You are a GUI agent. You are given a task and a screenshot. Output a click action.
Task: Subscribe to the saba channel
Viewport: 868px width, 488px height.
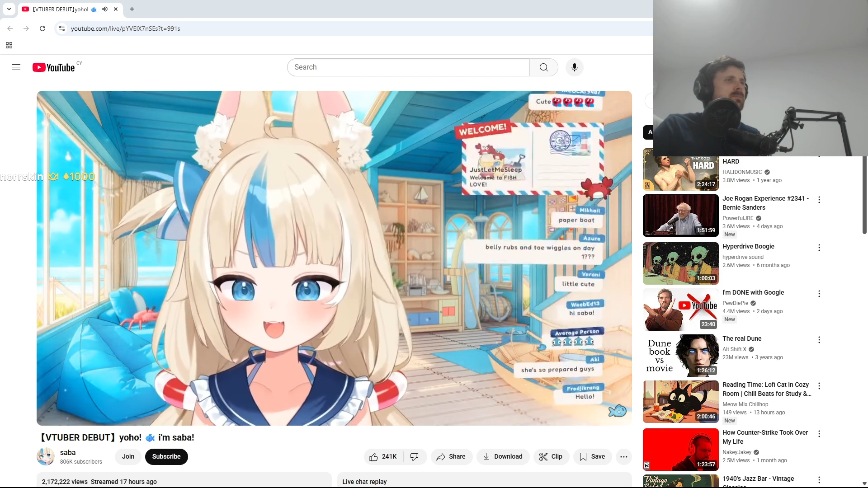[166, 456]
